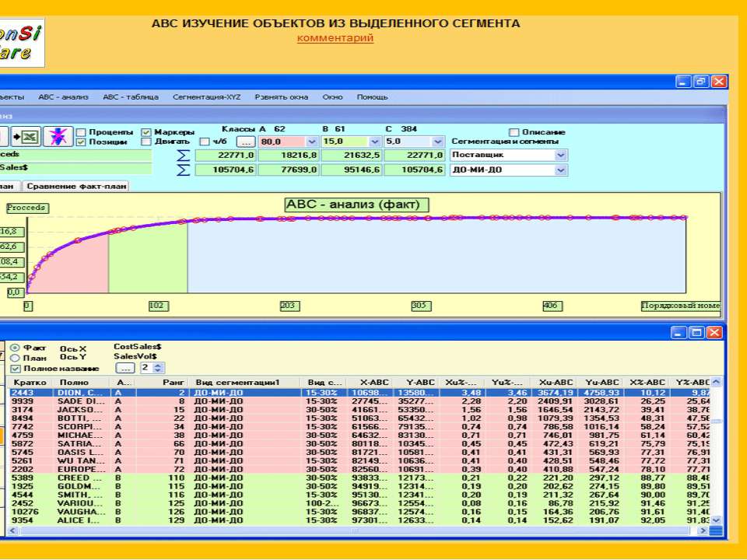Click the 203 axis label on chart
The height and width of the screenshot is (560, 747).
coord(289,306)
